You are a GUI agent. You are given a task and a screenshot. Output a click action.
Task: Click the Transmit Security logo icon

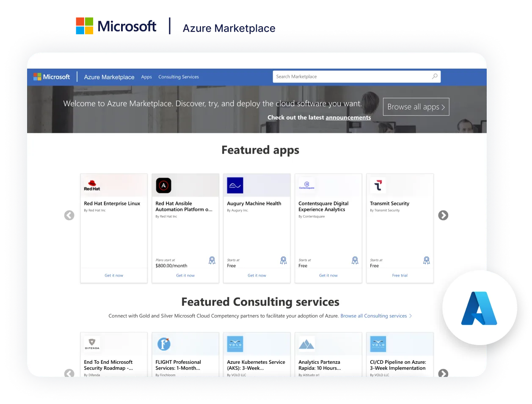pos(378,185)
